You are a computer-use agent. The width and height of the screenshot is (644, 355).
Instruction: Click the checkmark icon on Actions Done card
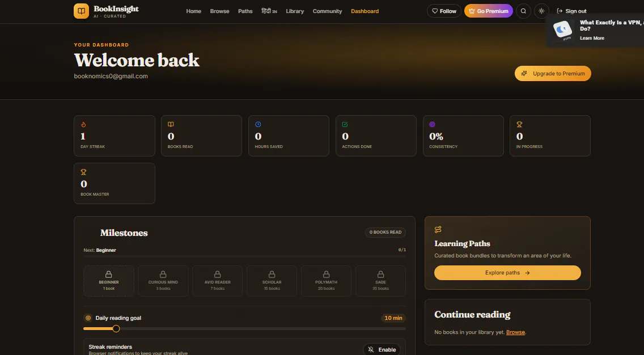pos(345,125)
